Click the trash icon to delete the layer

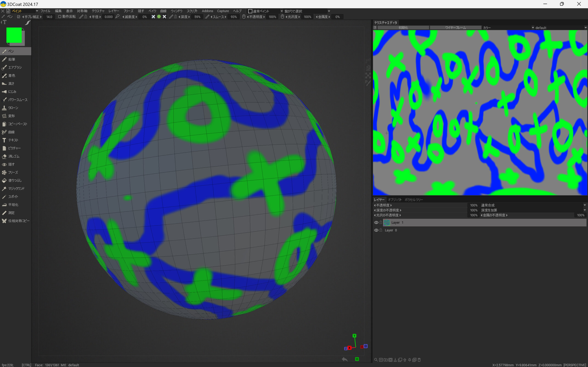pyautogui.click(x=419, y=360)
